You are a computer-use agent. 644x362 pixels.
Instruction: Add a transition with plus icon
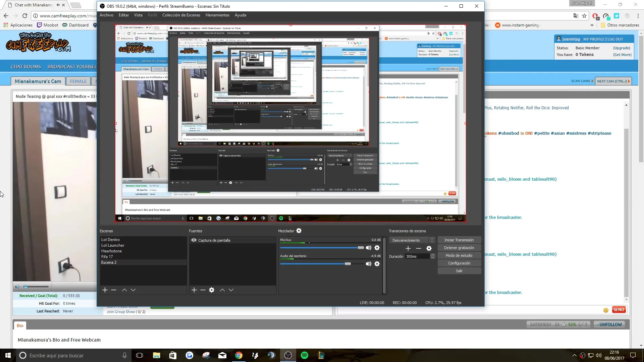pyautogui.click(x=408, y=248)
